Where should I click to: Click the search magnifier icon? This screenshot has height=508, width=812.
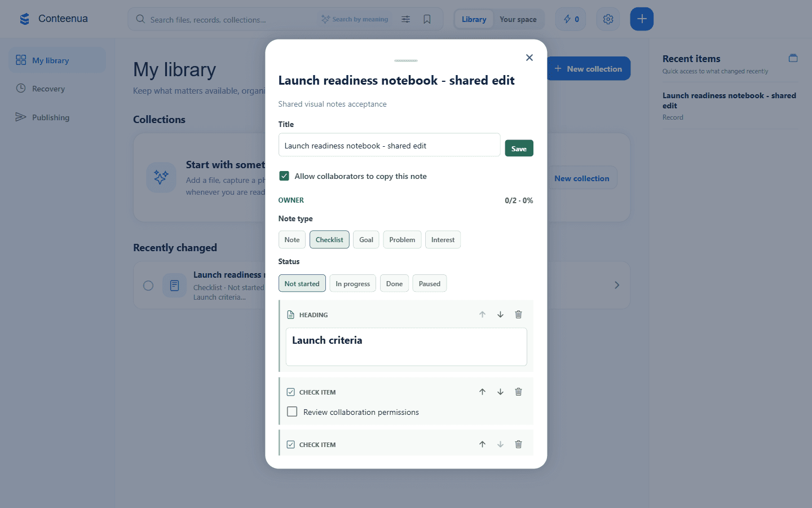tap(140, 19)
